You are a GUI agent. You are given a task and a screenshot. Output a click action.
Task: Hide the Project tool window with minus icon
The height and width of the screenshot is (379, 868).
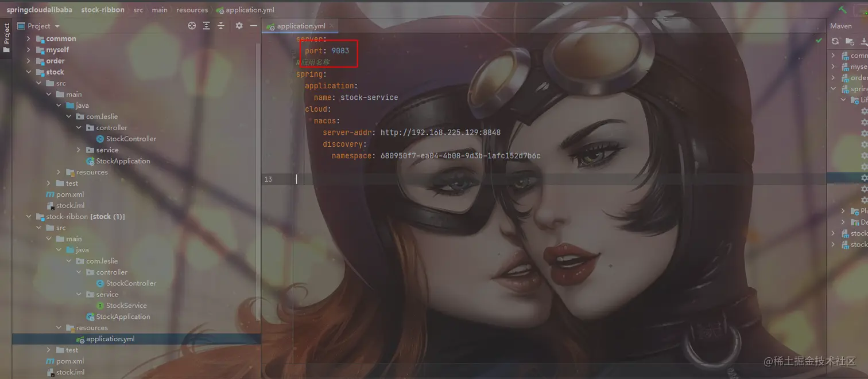point(253,26)
